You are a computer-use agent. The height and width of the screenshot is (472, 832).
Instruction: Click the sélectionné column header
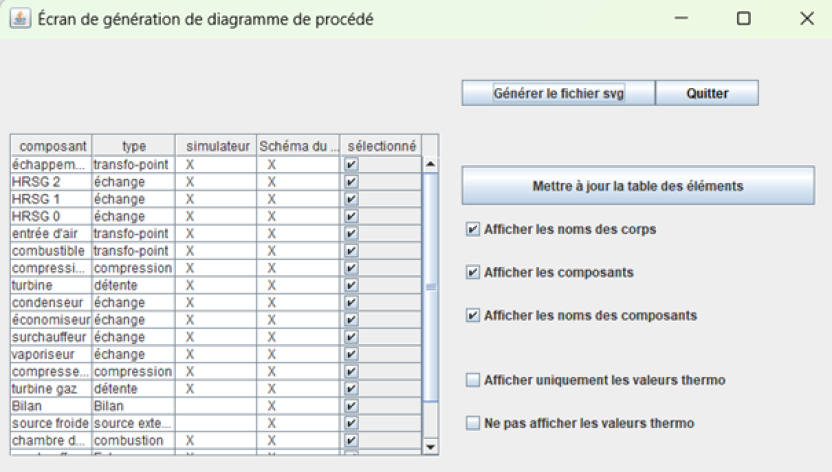(381, 146)
